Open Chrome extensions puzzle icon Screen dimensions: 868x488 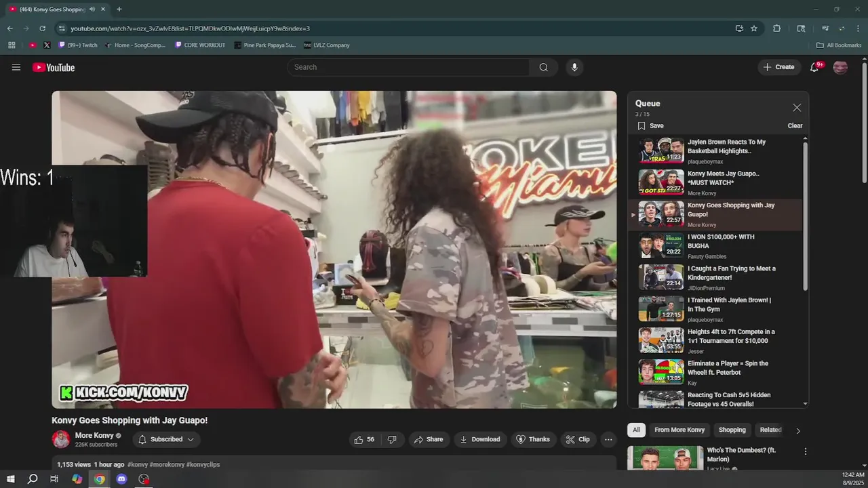click(777, 28)
